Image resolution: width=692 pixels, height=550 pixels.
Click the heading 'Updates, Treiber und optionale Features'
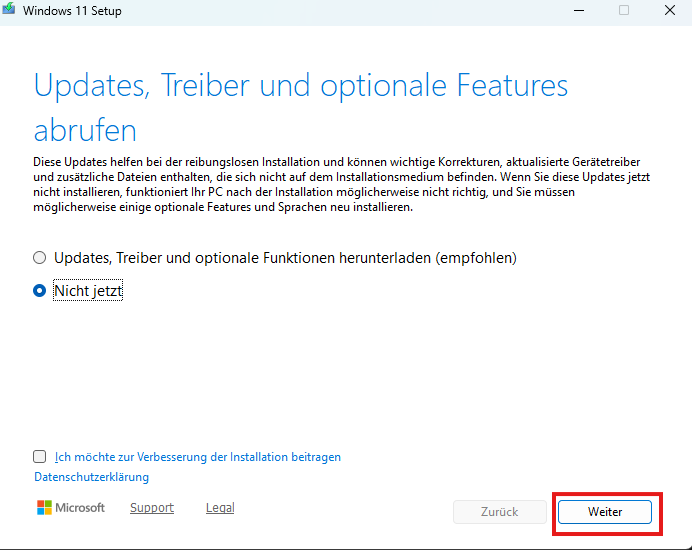pyautogui.click(x=301, y=85)
